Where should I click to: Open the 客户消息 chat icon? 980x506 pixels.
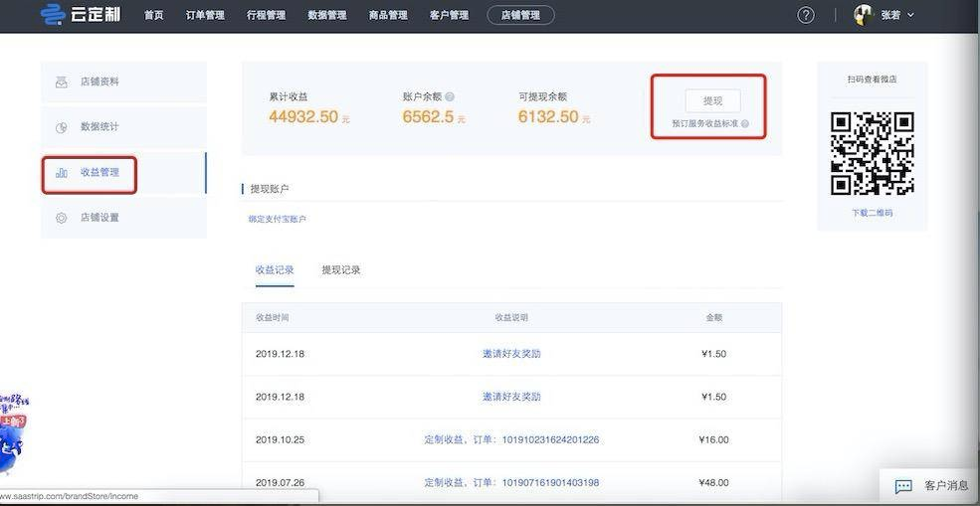click(903, 486)
